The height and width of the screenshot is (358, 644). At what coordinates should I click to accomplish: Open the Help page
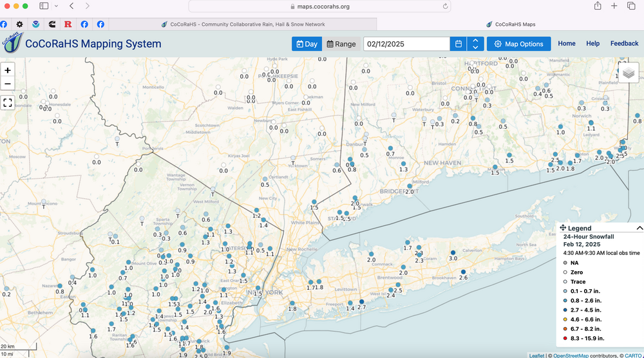592,44
